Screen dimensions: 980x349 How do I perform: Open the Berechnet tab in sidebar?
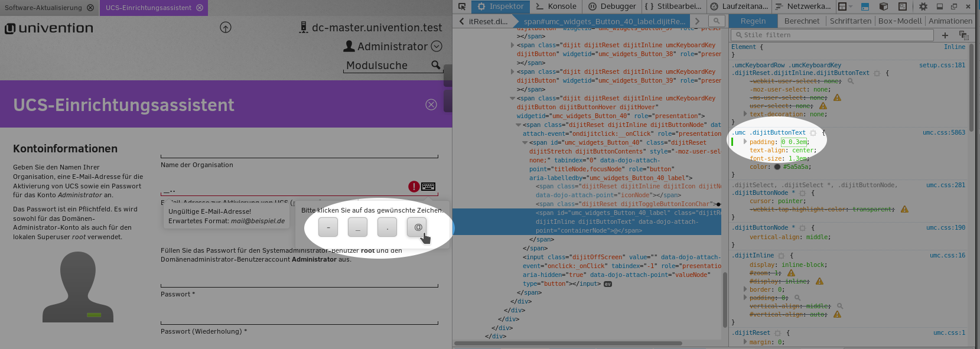pos(802,21)
